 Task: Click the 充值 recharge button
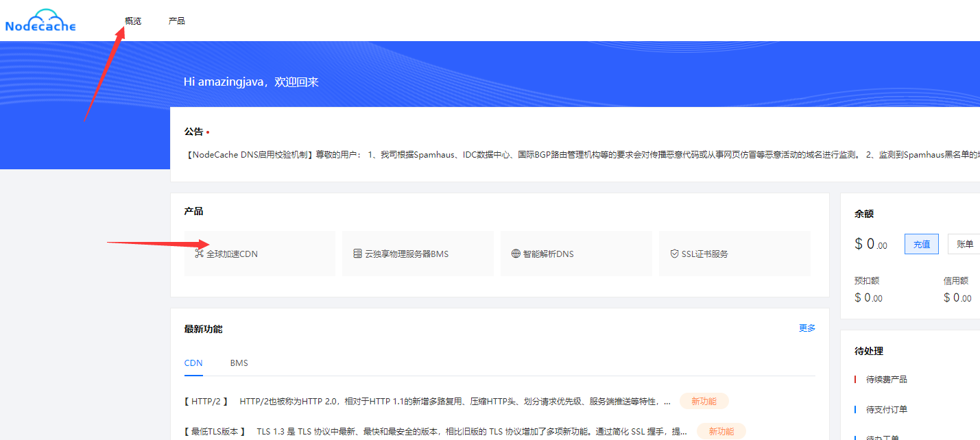click(x=922, y=244)
